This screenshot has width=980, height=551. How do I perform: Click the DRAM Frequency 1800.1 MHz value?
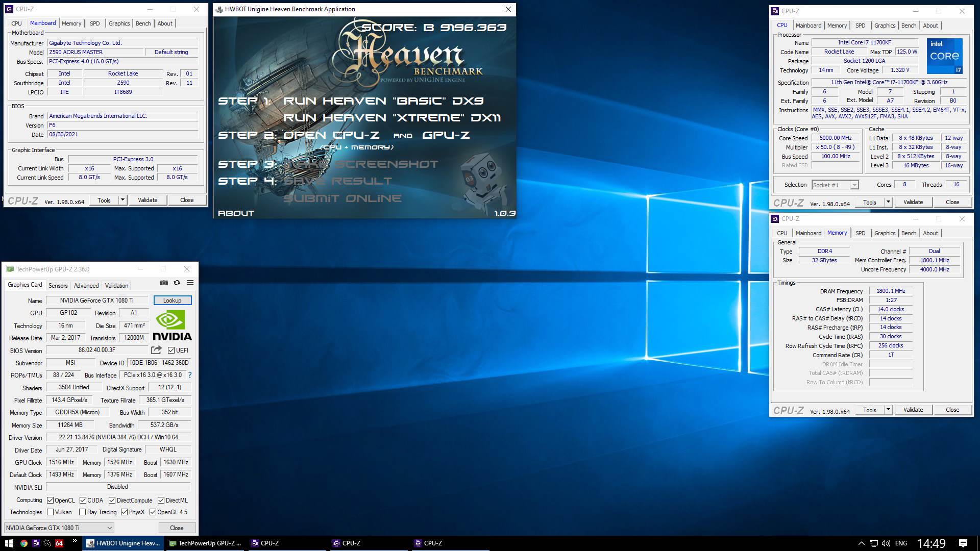[891, 291]
